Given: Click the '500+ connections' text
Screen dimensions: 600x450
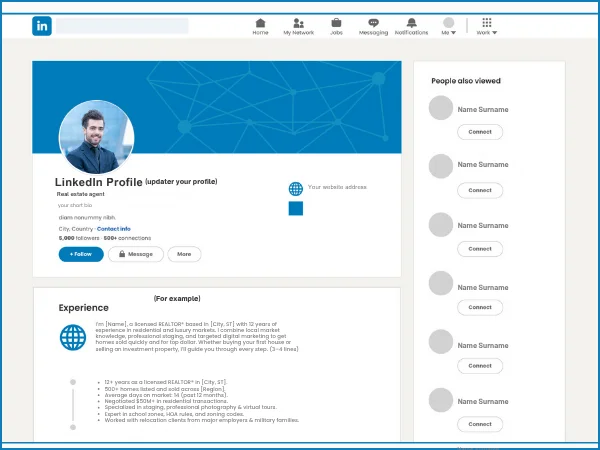Looking at the screenshot, I should point(127,238).
